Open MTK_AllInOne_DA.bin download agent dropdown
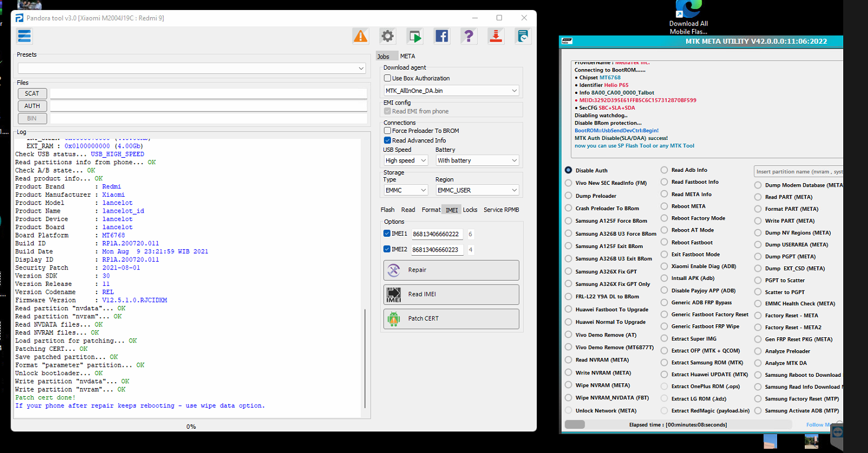868x453 pixels. coord(451,91)
